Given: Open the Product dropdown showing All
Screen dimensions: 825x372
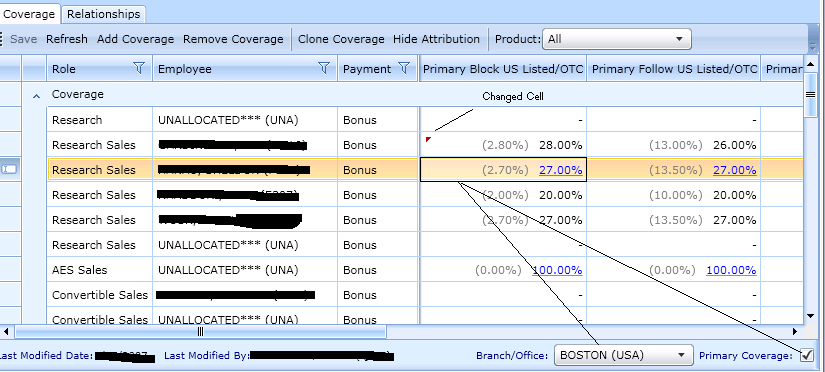Looking at the screenshot, I should pyautogui.click(x=617, y=39).
